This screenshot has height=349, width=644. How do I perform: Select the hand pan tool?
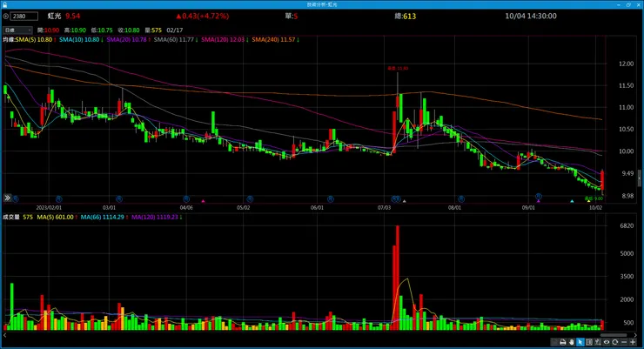(571, 342)
